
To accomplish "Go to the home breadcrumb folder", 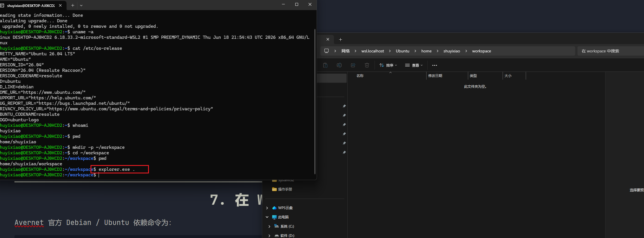I will tap(426, 51).
